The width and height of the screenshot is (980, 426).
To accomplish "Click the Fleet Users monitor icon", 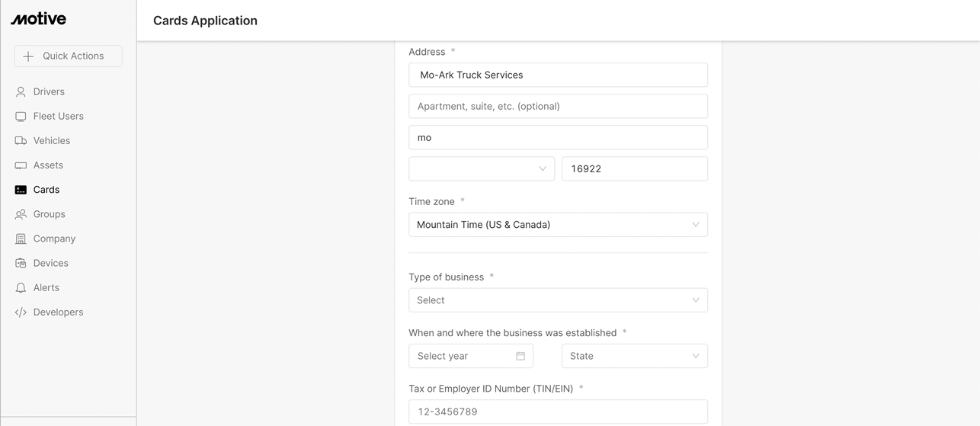I will pyautogui.click(x=21, y=117).
